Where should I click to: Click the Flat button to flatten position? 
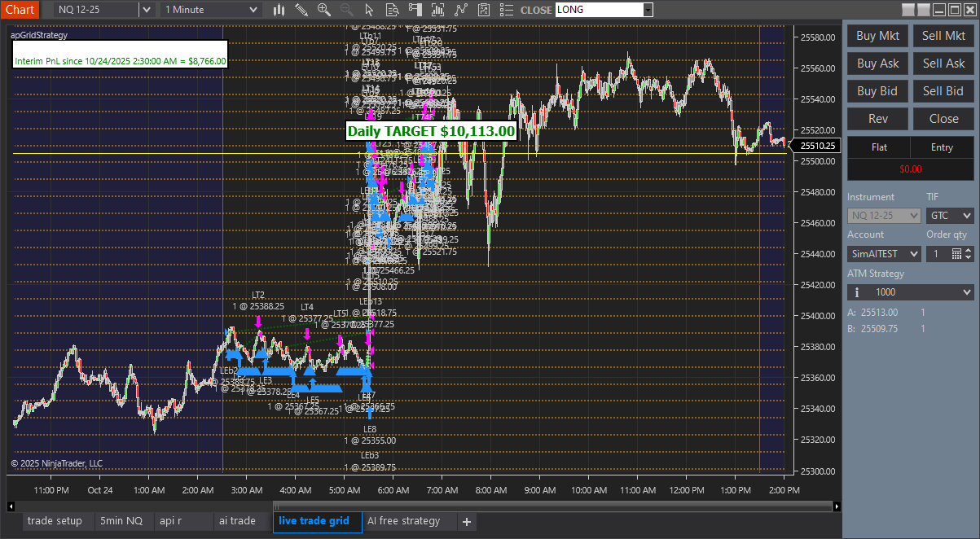click(879, 147)
